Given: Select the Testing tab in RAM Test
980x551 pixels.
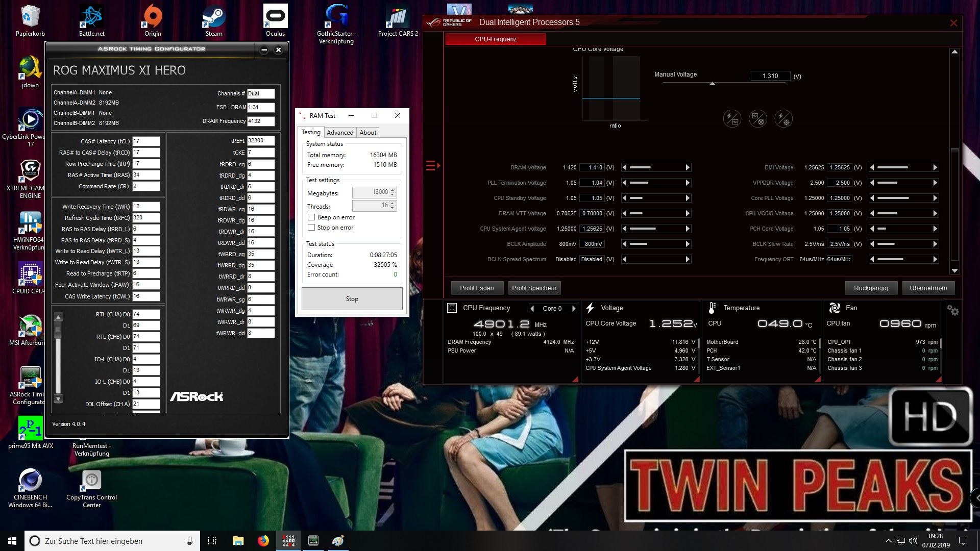Looking at the screenshot, I should [311, 132].
